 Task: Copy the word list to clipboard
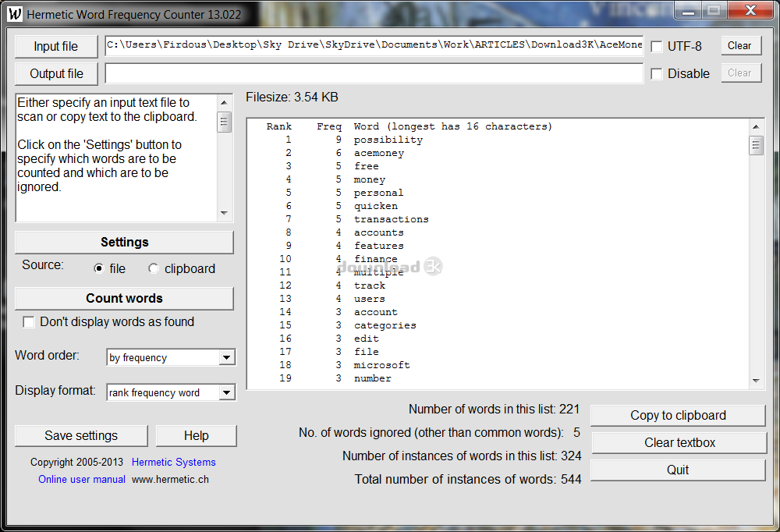[677, 415]
